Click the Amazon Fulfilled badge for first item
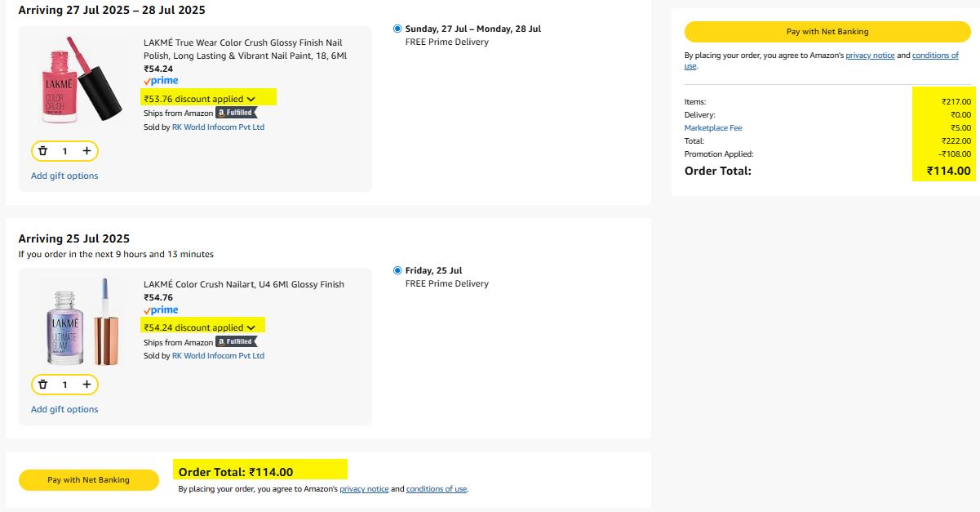 tap(235, 113)
